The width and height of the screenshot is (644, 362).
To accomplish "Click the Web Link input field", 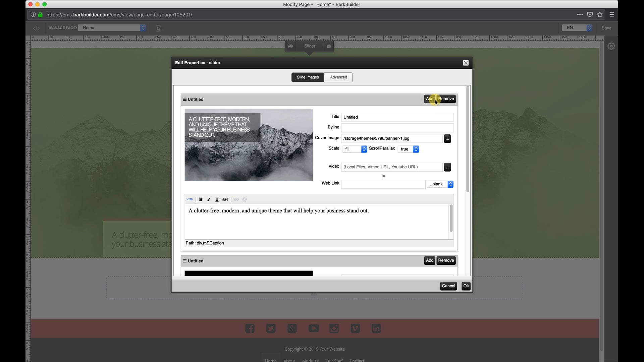I will (383, 184).
